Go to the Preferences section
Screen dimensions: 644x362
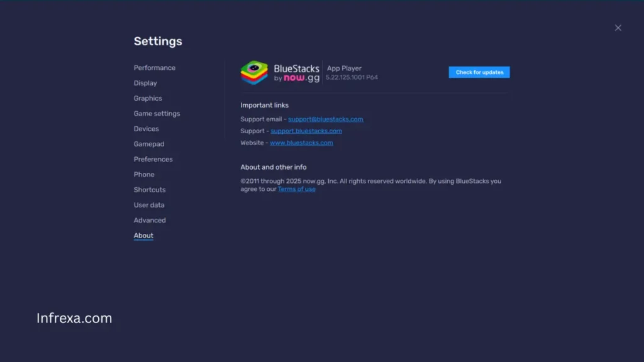point(153,159)
